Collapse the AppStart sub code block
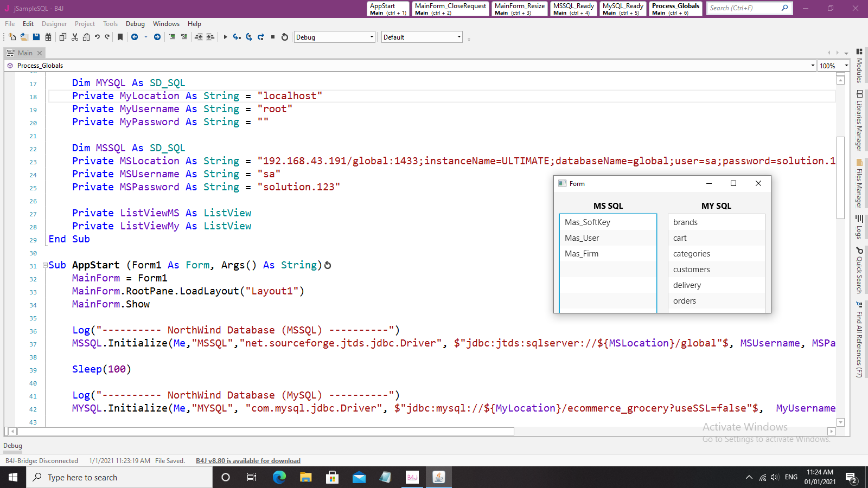 [45, 265]
